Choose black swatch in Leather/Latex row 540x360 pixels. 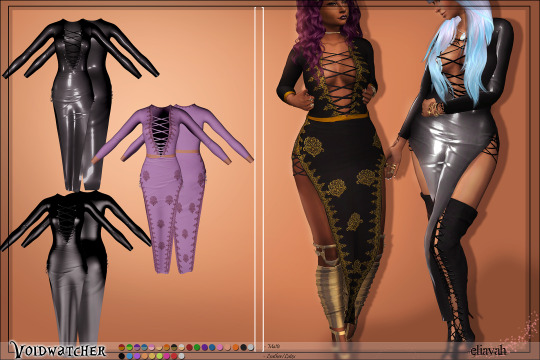[122, 356]
